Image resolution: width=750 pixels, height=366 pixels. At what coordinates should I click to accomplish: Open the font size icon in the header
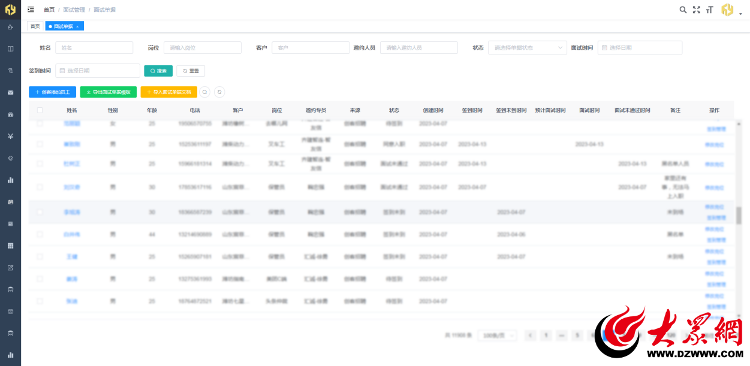[710, 10]
